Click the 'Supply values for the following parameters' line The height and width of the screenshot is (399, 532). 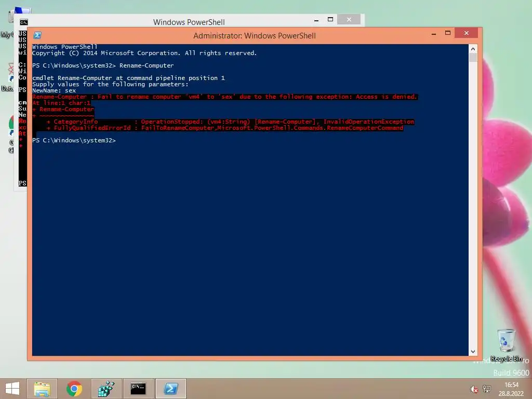tap(110, 84)
